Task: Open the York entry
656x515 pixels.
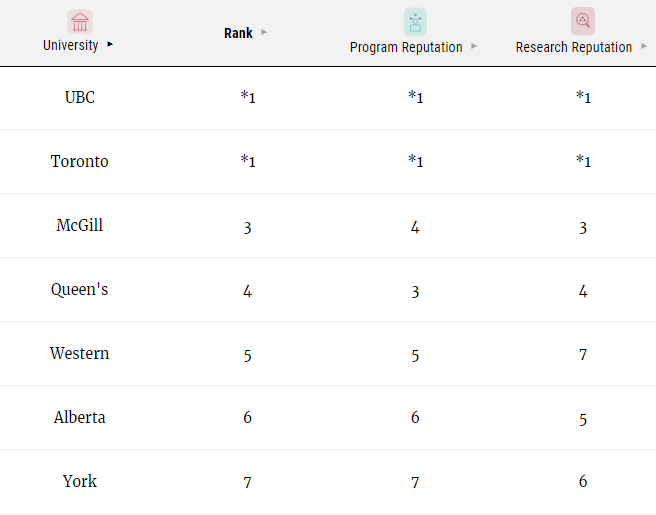Action: (x=79, y=482)
